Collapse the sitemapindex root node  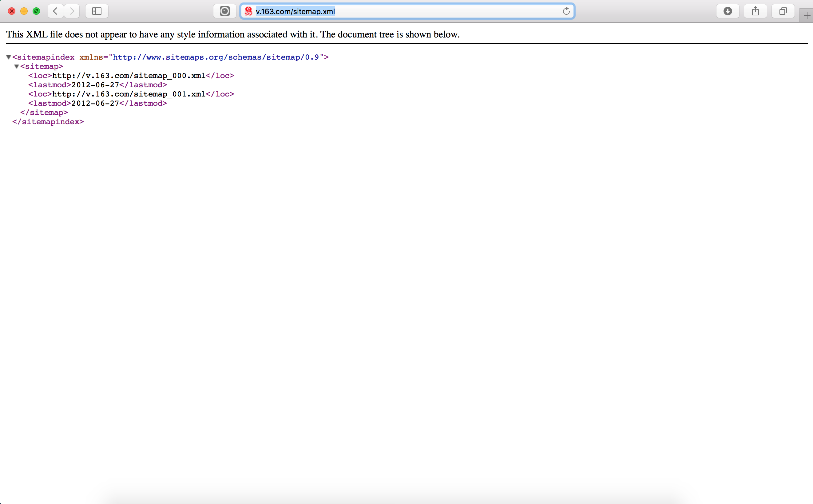coord(9,57)
